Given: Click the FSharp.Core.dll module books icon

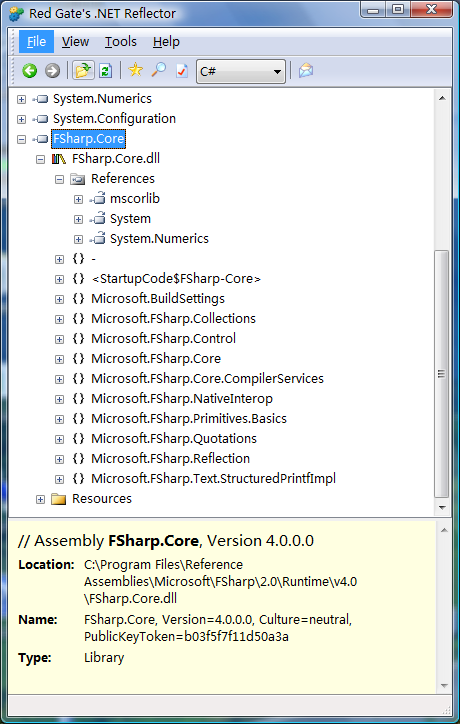Looking at the screenshot, I should [59, 159].
